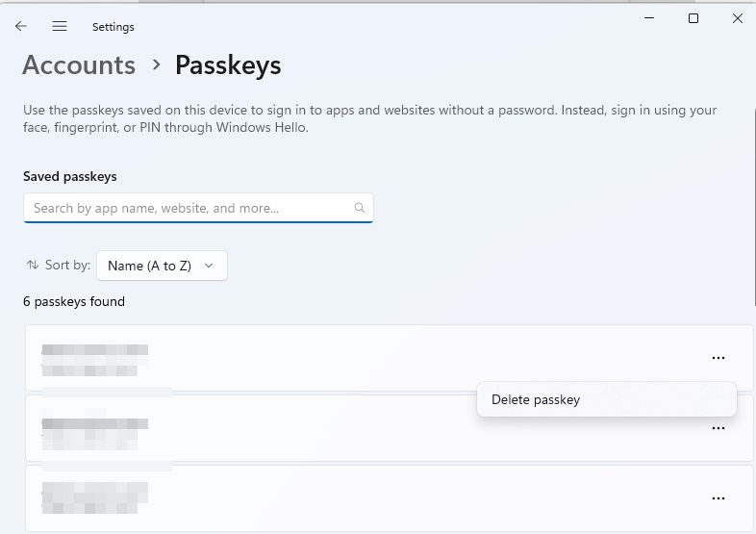Viewport: 756px width, 534px height.
Task: Open more options for the first passkey
Action: [718, 358]
